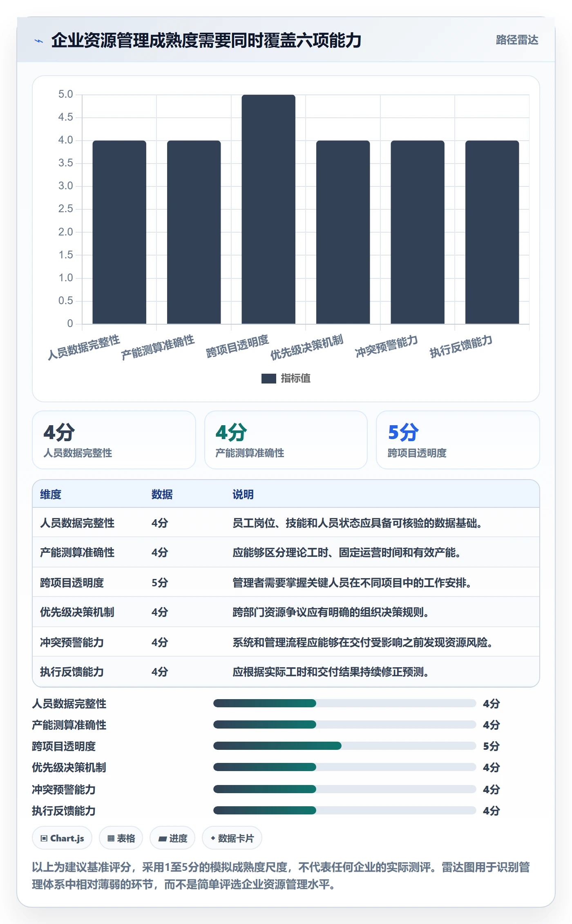Click the 进度 tag chip

172,838
